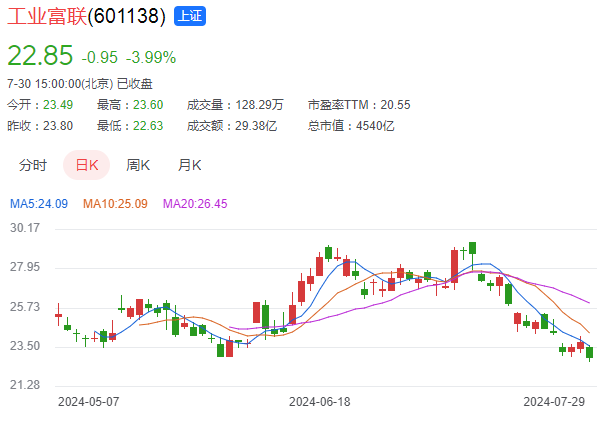Open the 月K monthly candlestick tab
This screenshot has height=427, width=612.
[190, 165]
